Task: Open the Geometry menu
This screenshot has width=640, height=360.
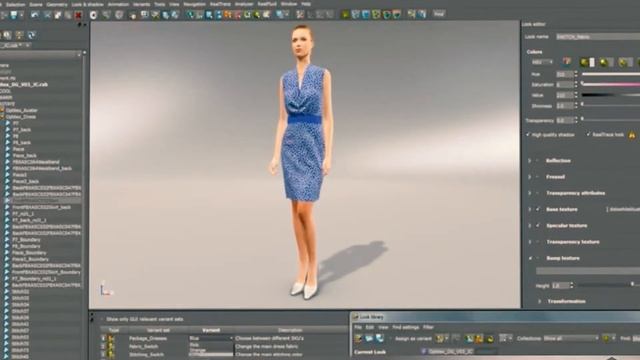Action: (57, 4)
